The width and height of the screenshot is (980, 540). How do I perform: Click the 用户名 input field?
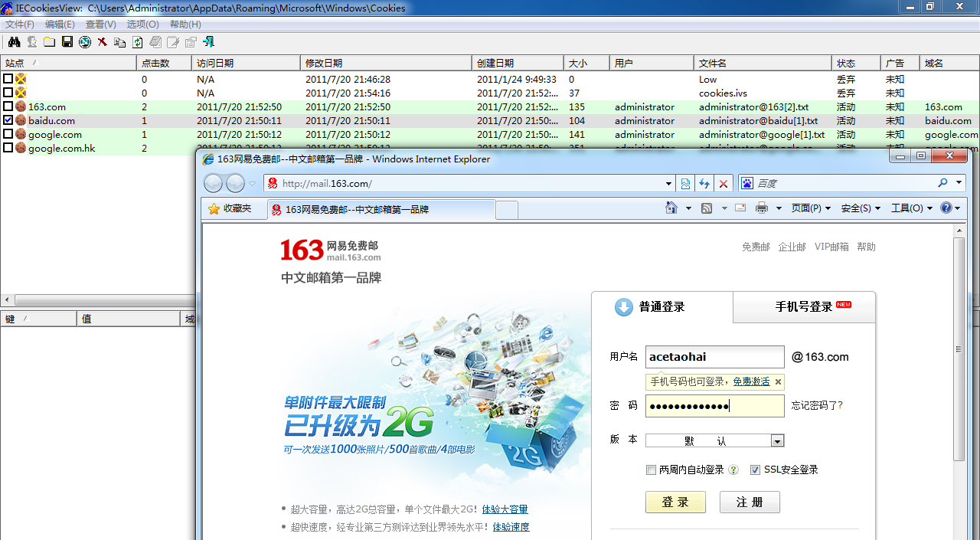click(x=715, y=357)
